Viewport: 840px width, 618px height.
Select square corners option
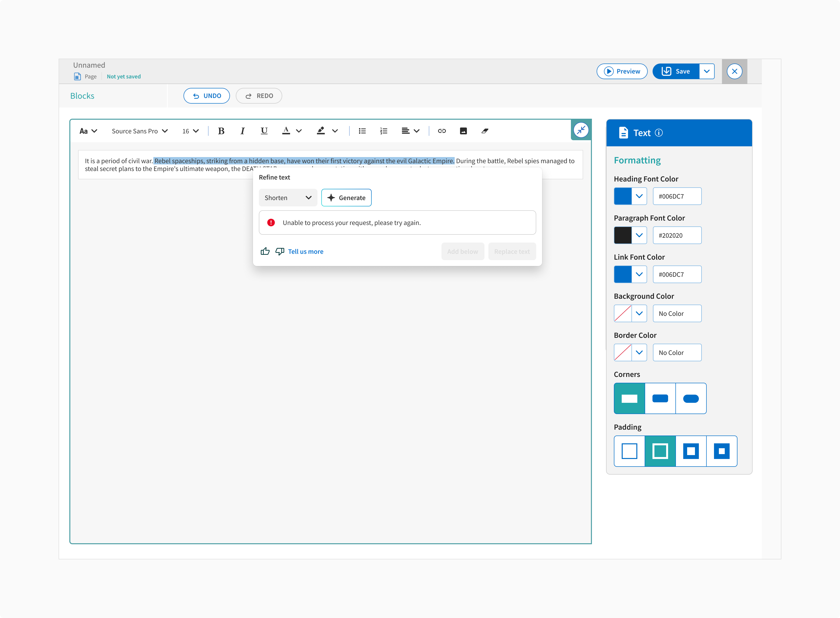click(x=630, y=398)
